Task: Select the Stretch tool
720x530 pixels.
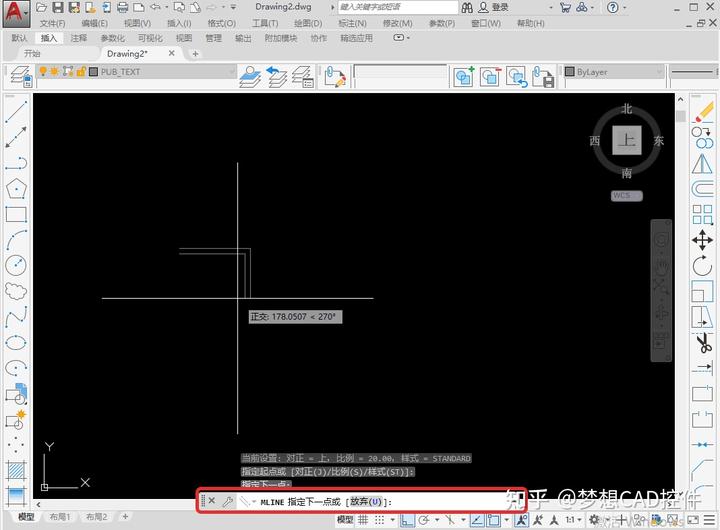Action: coord(702,317)
